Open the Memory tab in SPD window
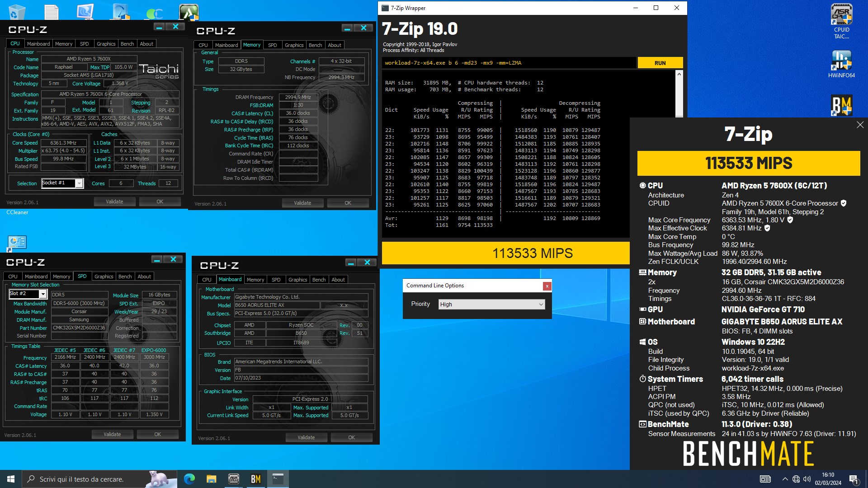 [x=61, y=277]
